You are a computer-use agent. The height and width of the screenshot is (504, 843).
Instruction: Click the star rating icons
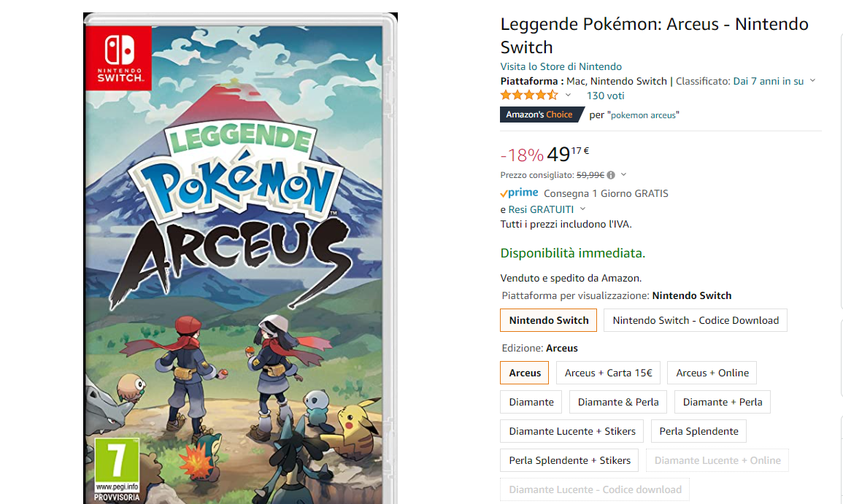tap(529, 96)
